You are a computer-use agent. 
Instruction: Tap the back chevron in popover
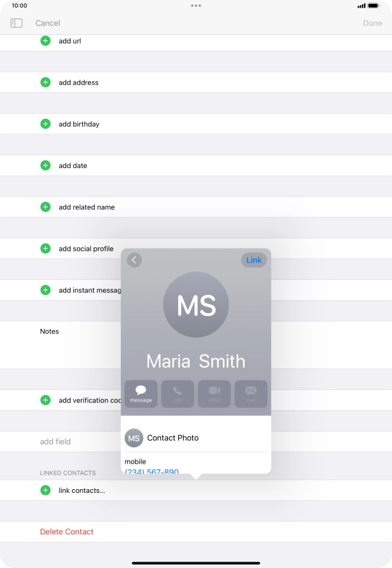134,260
